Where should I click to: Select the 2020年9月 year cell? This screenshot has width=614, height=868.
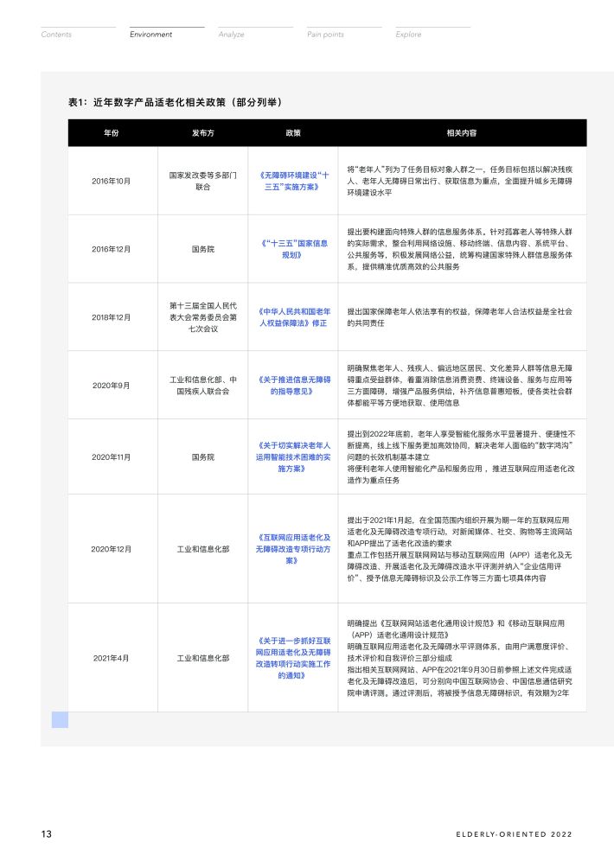[112, 386]
